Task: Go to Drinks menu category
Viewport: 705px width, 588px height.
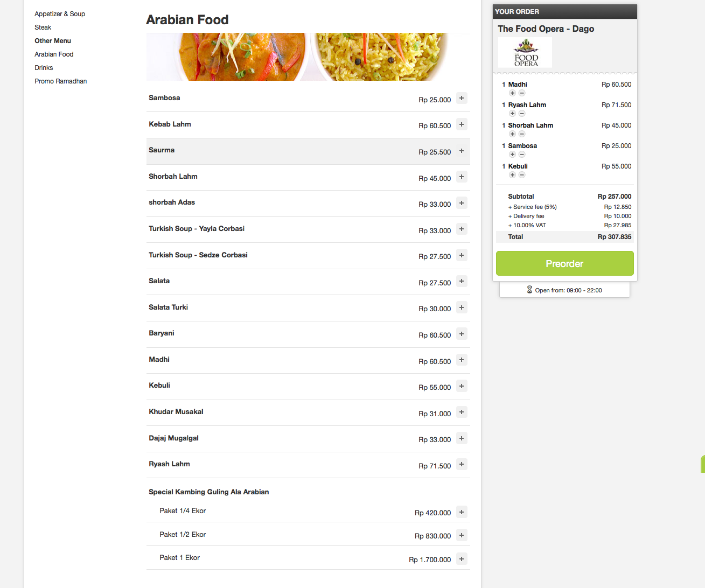Action: 44,68
